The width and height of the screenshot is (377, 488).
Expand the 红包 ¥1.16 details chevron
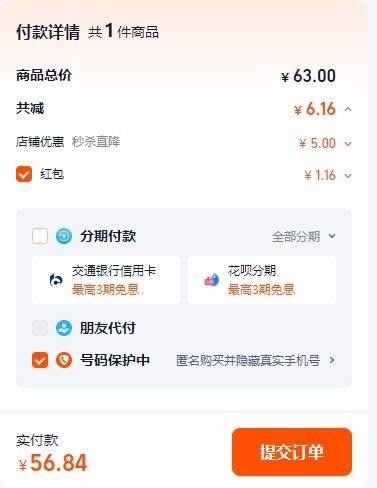pos(348,176)
